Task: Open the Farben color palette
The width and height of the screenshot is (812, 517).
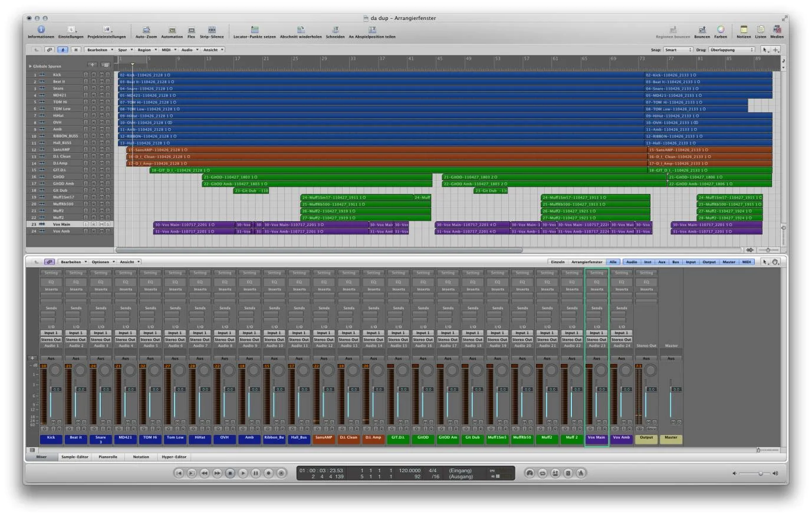Action: point(720,30)
